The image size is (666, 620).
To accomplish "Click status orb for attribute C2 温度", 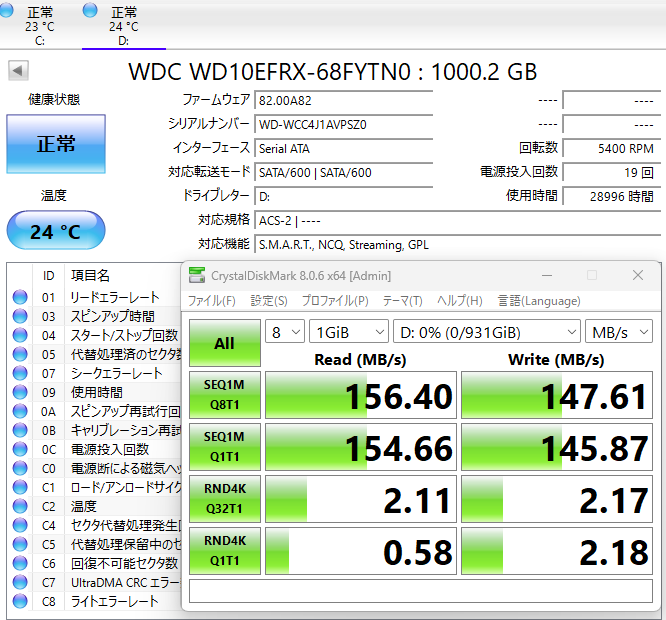I will (x=20, y=506).
